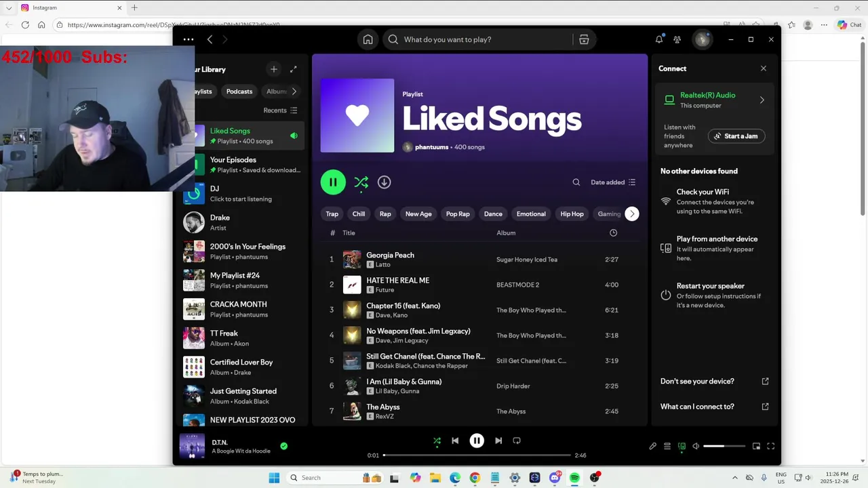Open the Date added sort dropdown
This screenshot has width=868, height=488.
click(613, 182)
